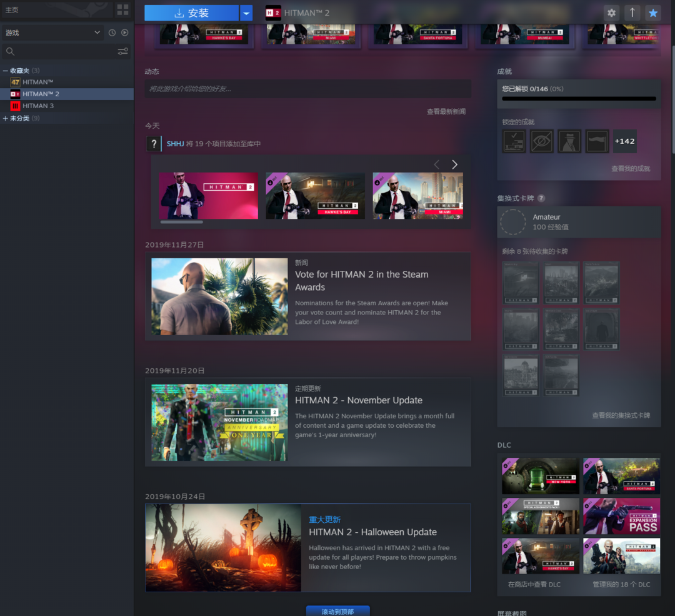Click the blue 安装 install button
Screen dimensions: 675x616
(192, 13)
